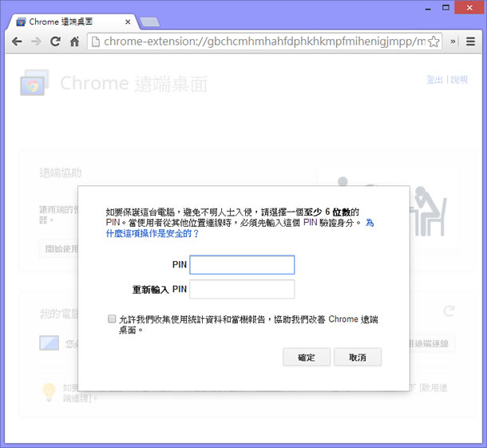
Task: Click the browser forward arrow
Action: point(36,42)
